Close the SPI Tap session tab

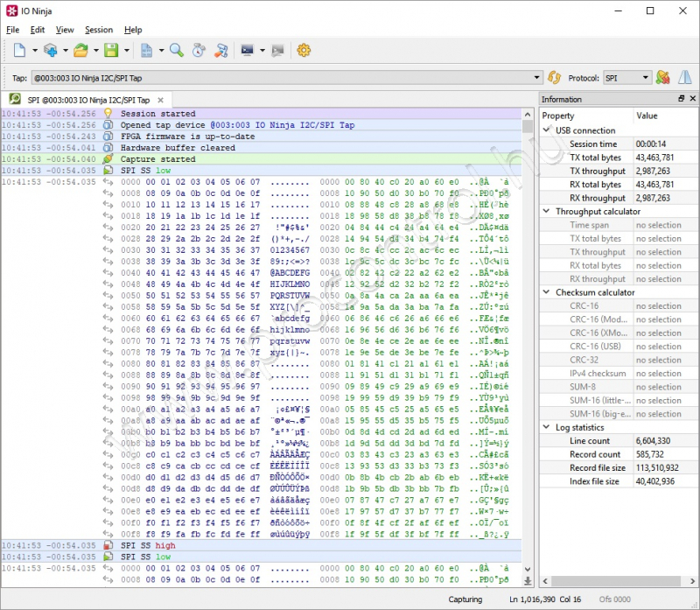(x=160, y=100)
